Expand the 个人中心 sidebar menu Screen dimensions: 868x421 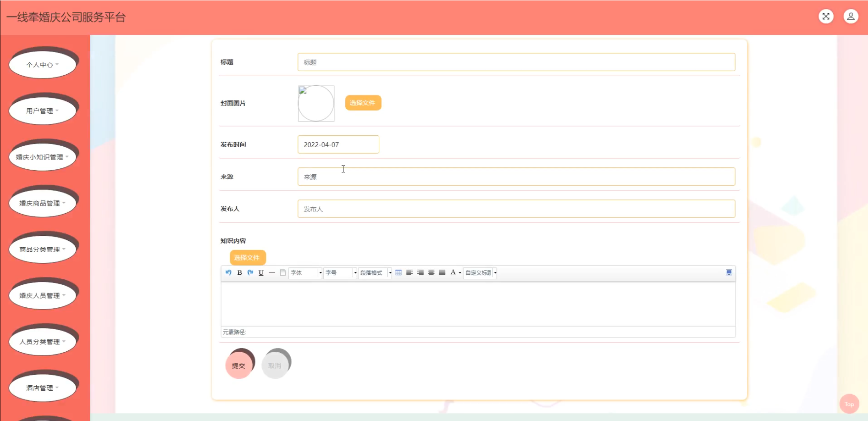[43, 65]
